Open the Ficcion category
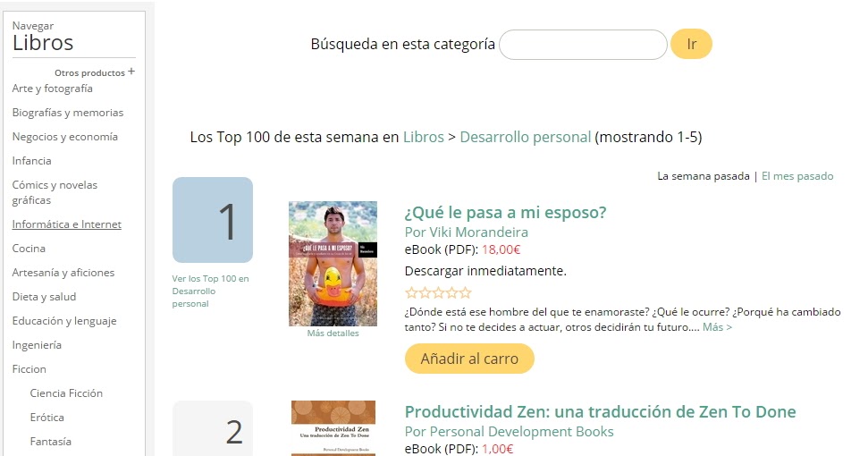Screen dimensions: 868x456 [29, 369]
